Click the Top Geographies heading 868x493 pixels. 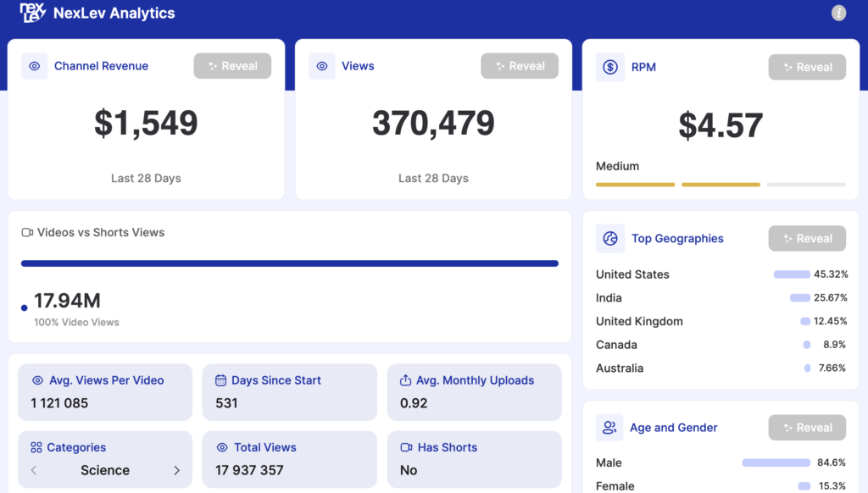tap(677, 239)
